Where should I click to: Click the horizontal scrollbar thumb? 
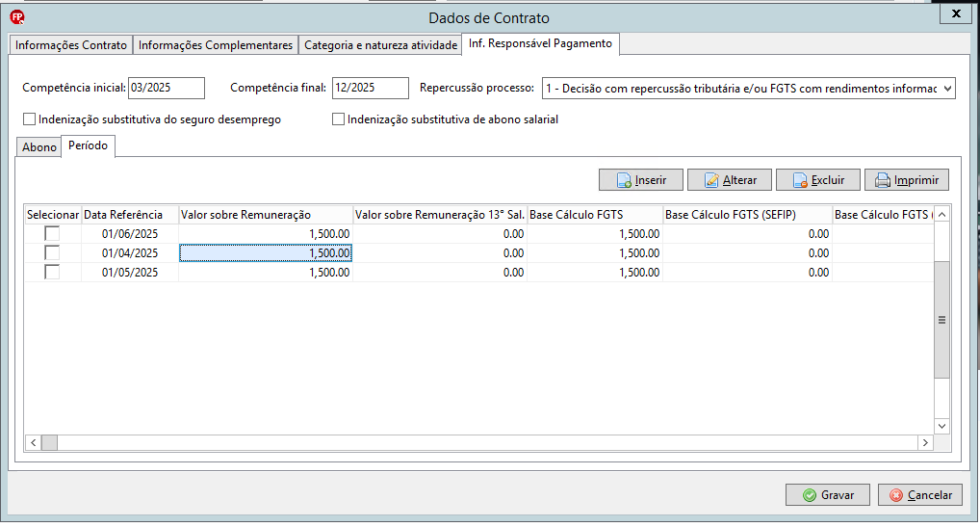49,442
